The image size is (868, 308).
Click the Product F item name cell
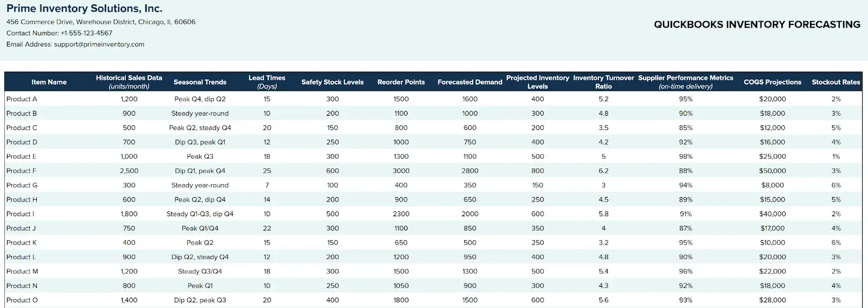pos(22,171)
